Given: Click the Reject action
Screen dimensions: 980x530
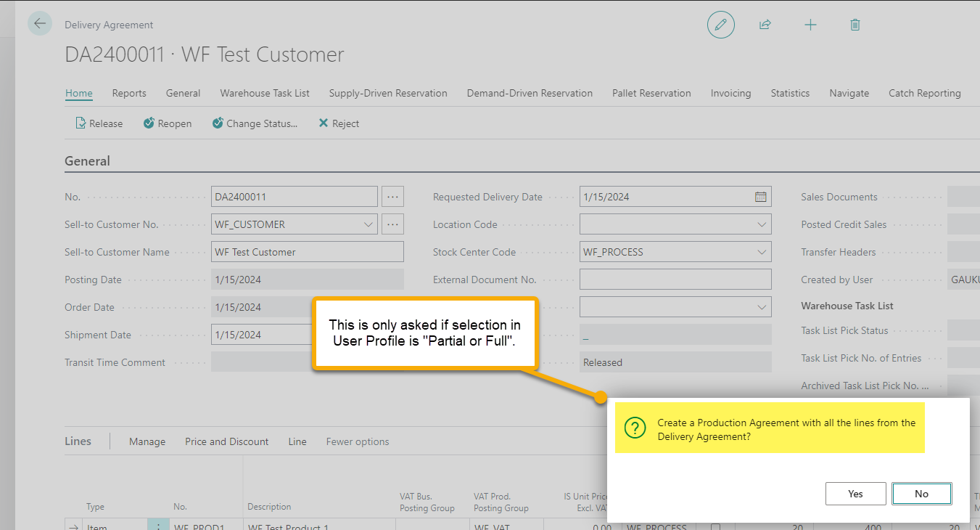Looking at the screenshot, I should click(339, 123).
